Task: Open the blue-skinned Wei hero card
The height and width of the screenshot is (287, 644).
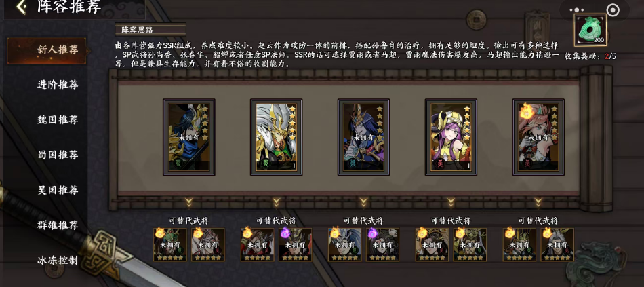Action: tap(363, 137)
